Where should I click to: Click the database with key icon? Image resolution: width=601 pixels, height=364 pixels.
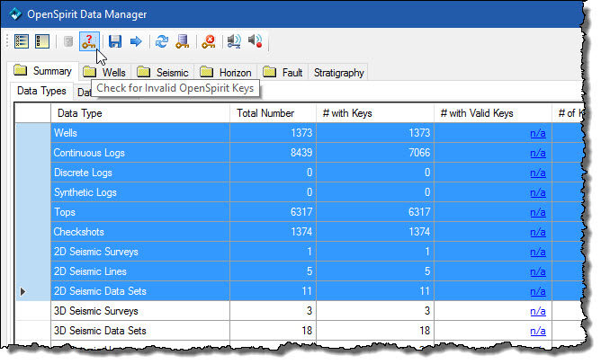pyautogui.click(x=182, y=41)
